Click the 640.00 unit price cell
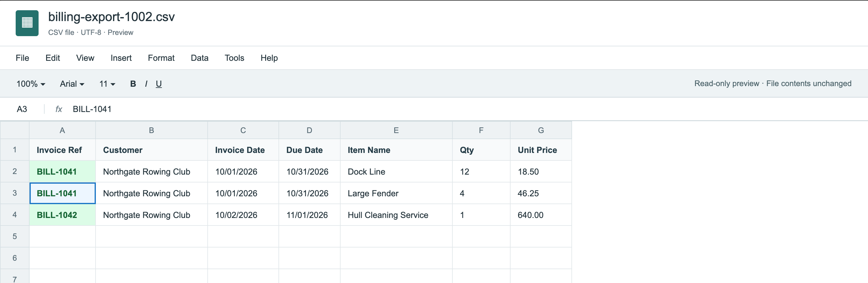Screen dimensions: 868x283 point(541,215)
